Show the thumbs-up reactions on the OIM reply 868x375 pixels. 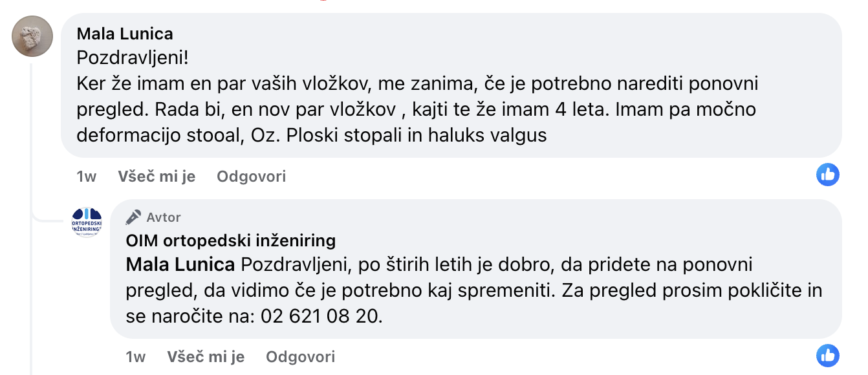827,355
